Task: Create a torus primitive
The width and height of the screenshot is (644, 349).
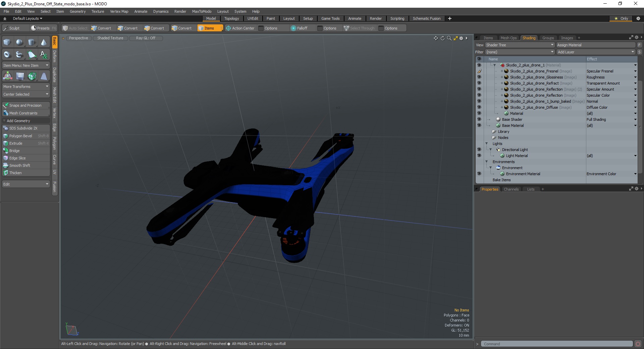Action: click(x=7, y=54)
